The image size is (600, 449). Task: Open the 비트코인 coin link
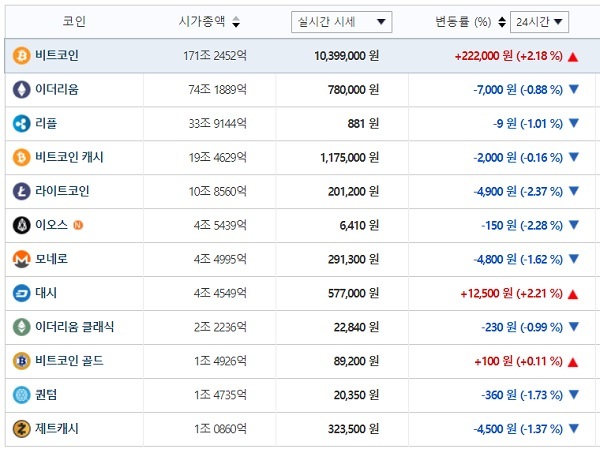57,56
